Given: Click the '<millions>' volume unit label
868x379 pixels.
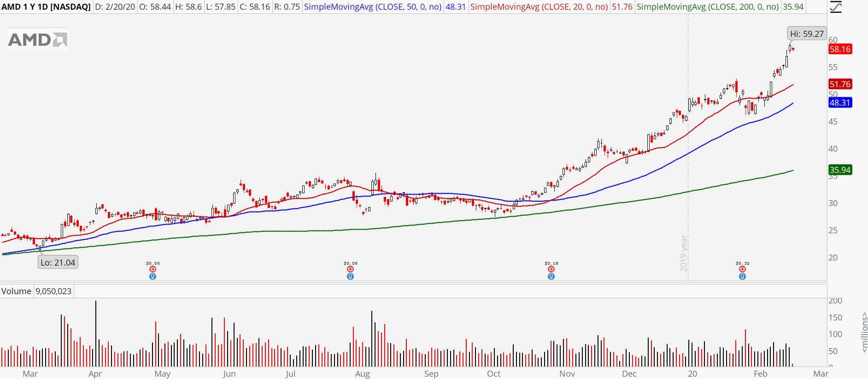Looking at the screenshot, I should pyautogui.click(x=864, y=332).
